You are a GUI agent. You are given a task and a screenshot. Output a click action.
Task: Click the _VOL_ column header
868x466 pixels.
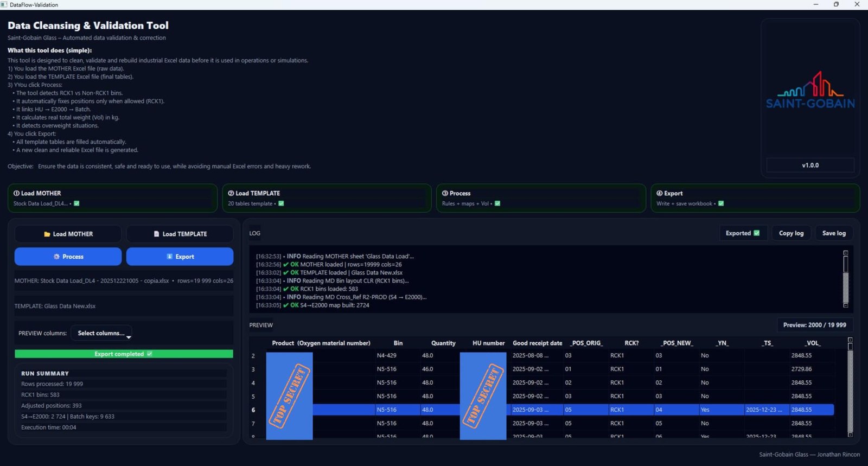tap(812, 343)
